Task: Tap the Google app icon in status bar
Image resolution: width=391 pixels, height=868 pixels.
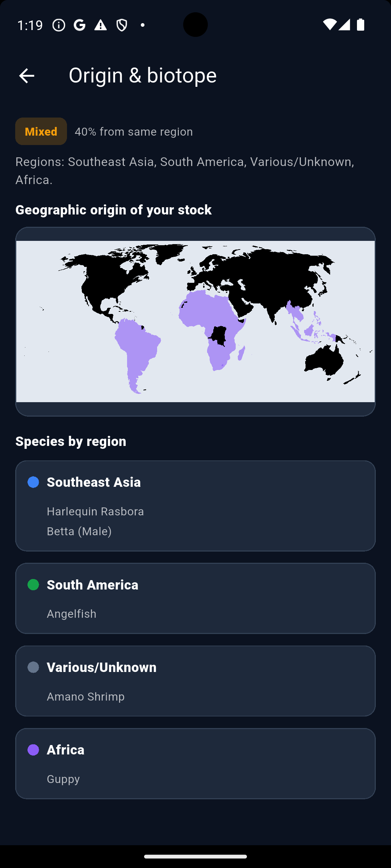Action: coord(79,24)
